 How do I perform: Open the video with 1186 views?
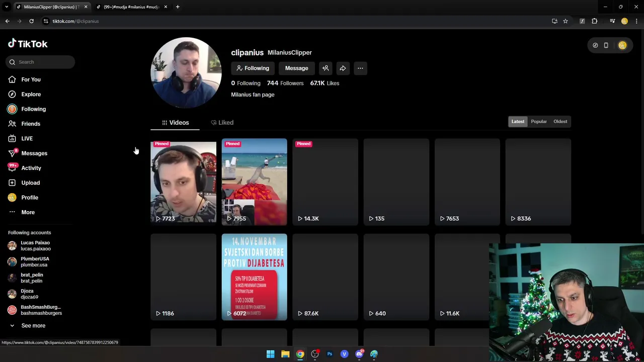tap(183, 277)
